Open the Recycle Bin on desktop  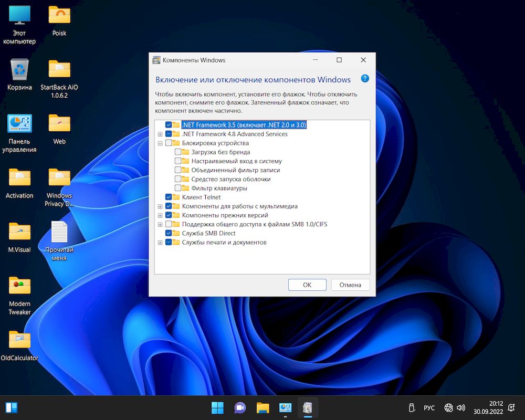[19, 70]
